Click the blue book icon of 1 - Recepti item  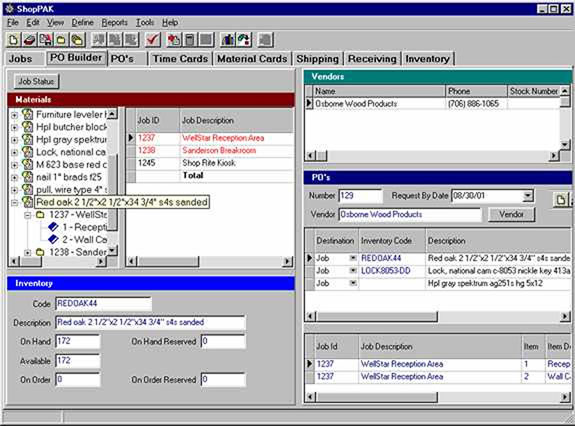[54, 227]
